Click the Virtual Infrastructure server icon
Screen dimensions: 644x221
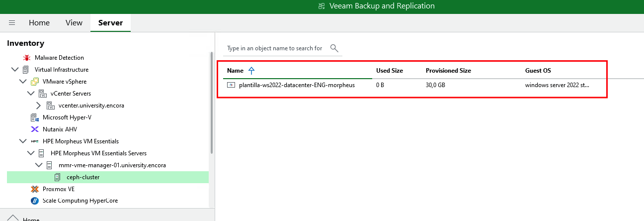click(26, 70)
